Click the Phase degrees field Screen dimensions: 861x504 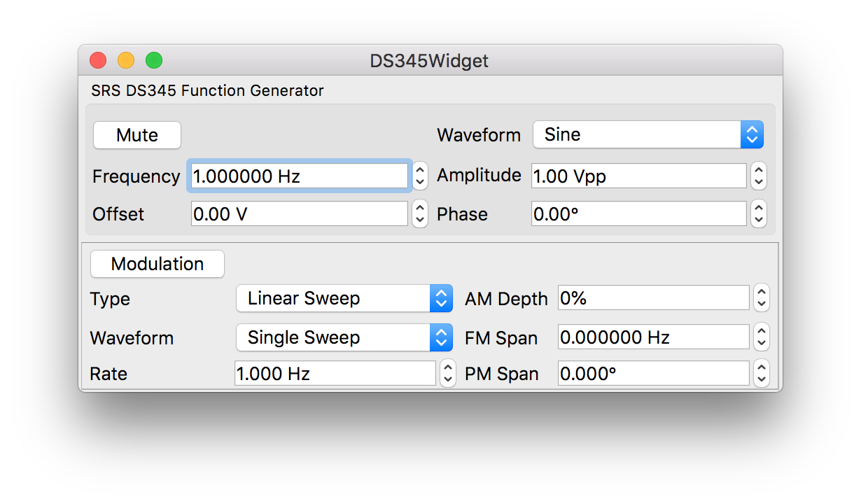[638, 214]
